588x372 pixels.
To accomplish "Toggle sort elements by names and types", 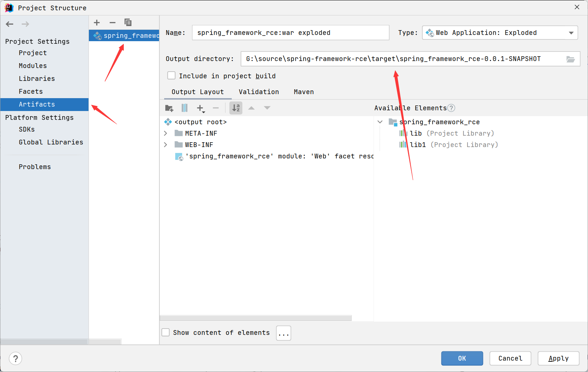I will (x=236, y=108).
